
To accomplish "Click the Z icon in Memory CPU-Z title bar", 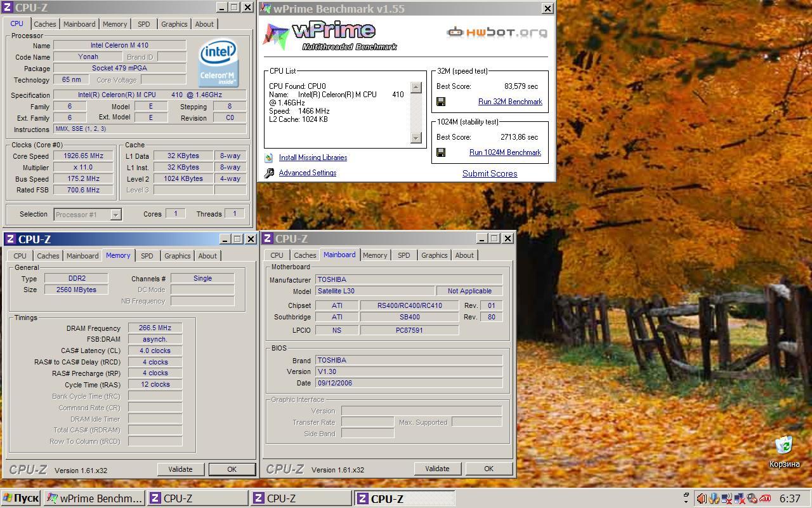I will coord(11,239).
